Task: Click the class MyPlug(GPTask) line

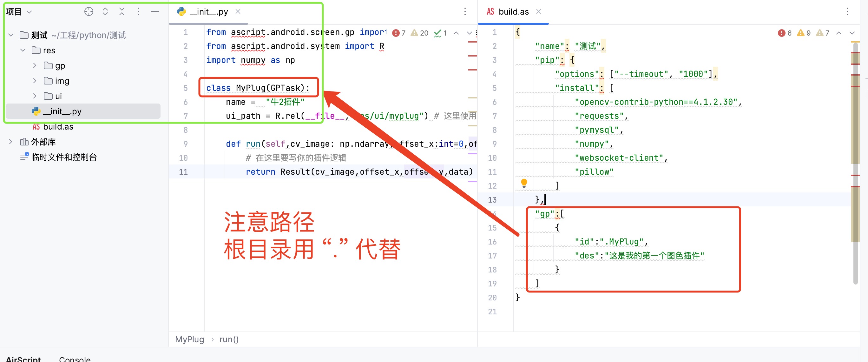Action: 258,88
